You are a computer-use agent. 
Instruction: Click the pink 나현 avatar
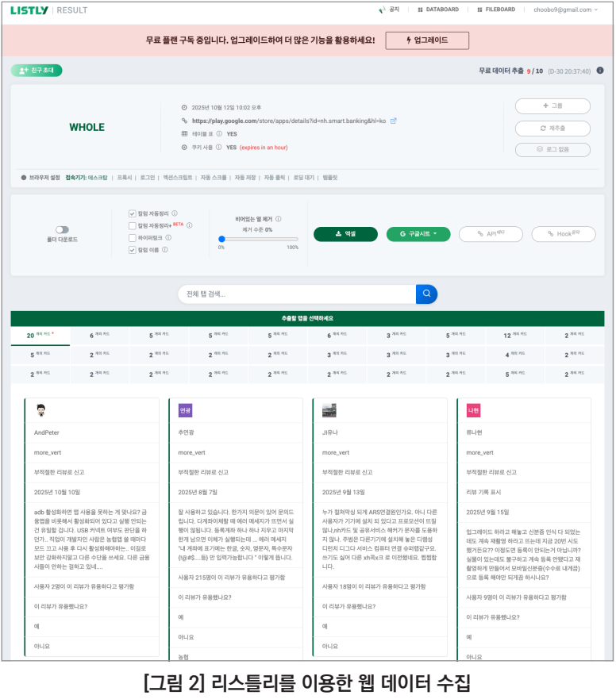tap(473, 410)
